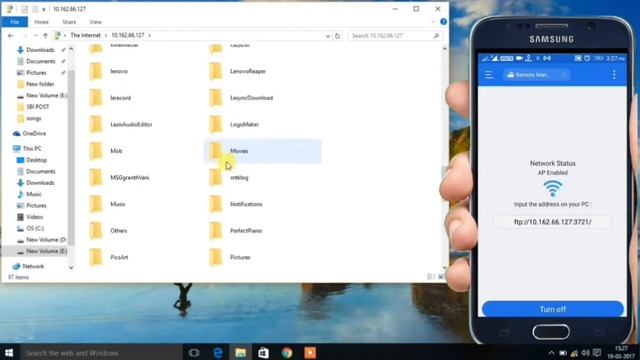This screenshot has height=360, width=640.
Task: Open the Explorer help icon
Action: [x=443, y=22]
